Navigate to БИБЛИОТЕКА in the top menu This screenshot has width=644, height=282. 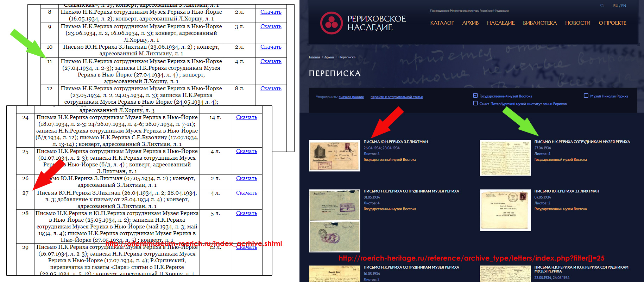(x=540, y=23)
